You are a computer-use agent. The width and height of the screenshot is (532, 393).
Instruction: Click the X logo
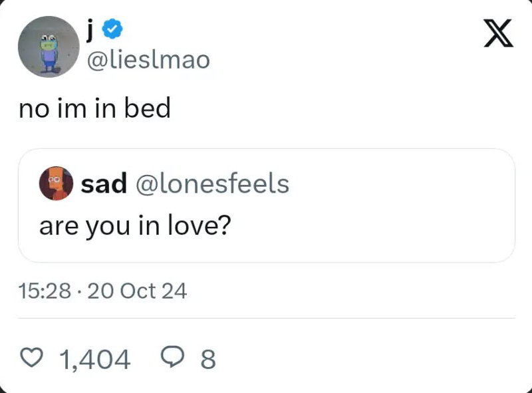pyautogui.click(x=499, y=33)
